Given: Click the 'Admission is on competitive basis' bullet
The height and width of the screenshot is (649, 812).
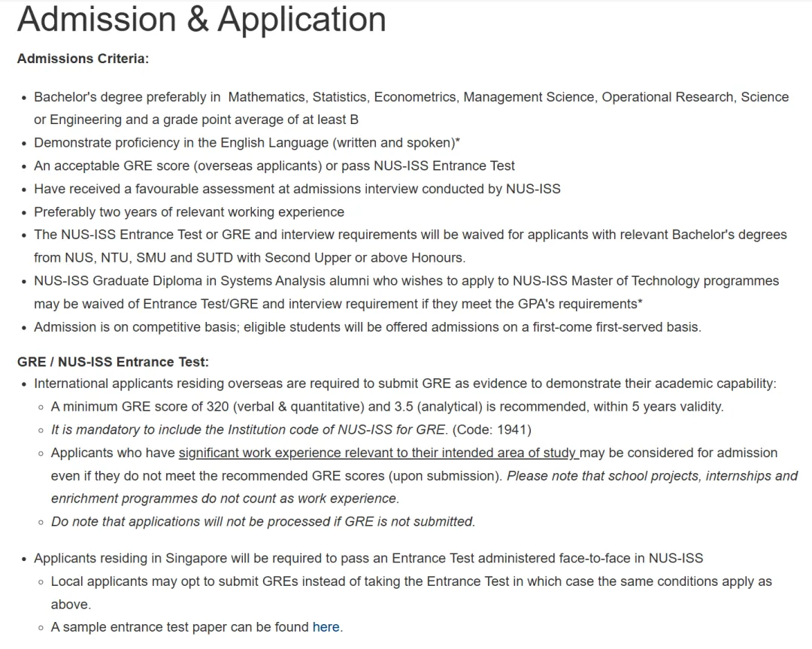Looking at the screenshot, I should tap(367, 327).
